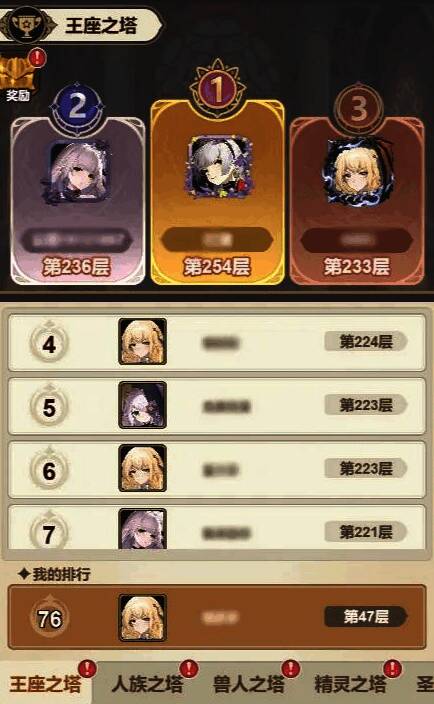Switch to the 精灵之塔 tab
This screenshot has height=704, width=434.
[350, 684]
